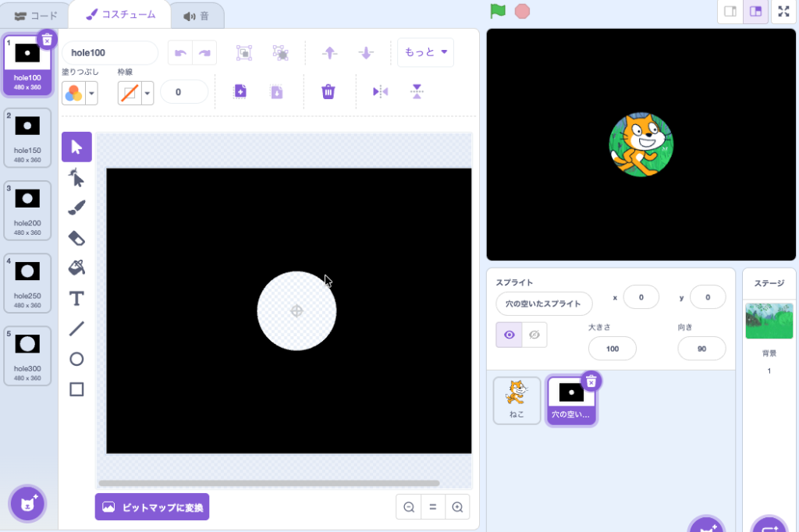Switch to small stage layout
The width and height of the screenshot is (799, 532).
click(730, 12)
